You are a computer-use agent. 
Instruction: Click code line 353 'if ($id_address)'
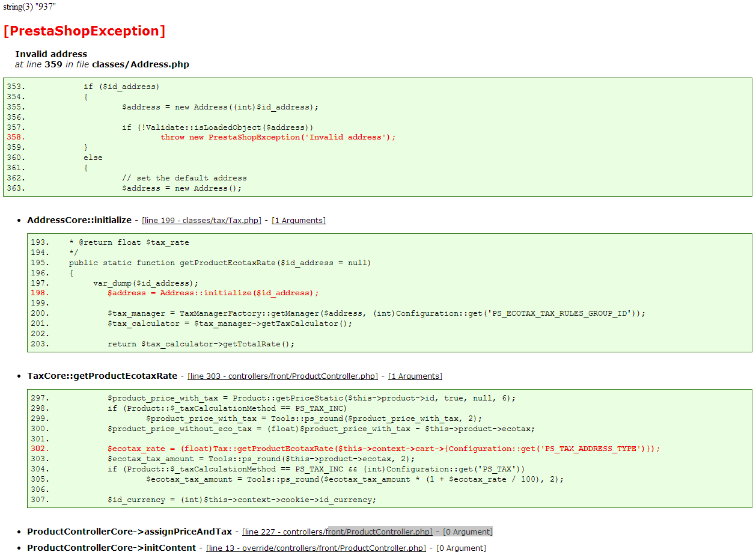point(121,87)
